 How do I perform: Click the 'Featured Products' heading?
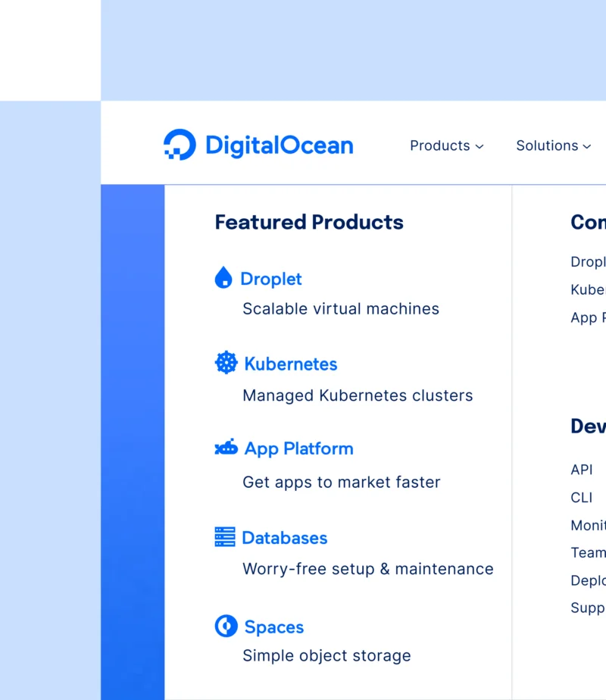tap(309, 222)
